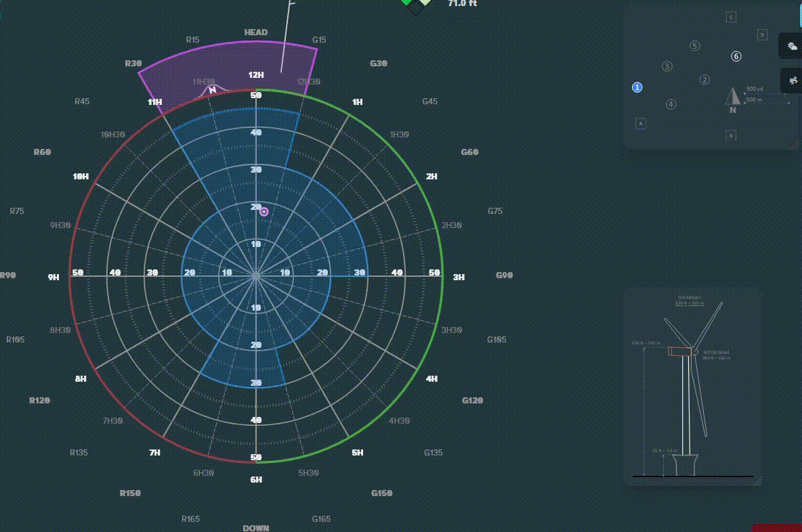Click the north N marker on compass ring

tap(212, 89)
